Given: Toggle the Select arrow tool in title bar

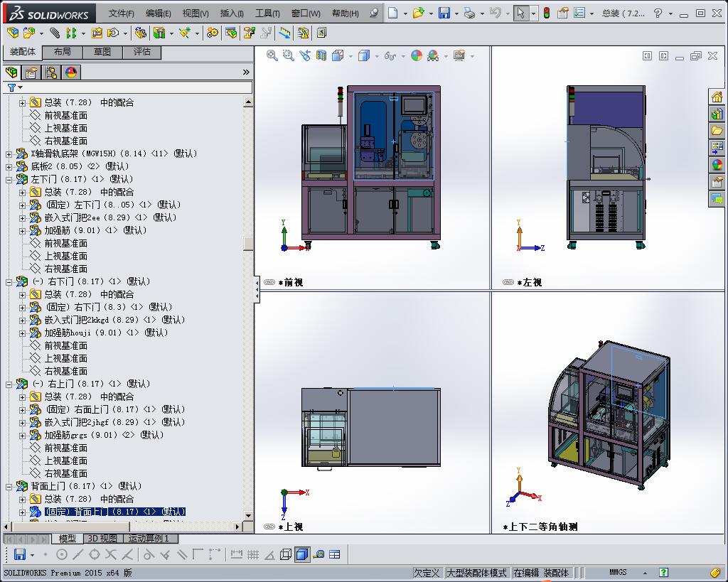Looking at the screenshot, I should point(520,13).
